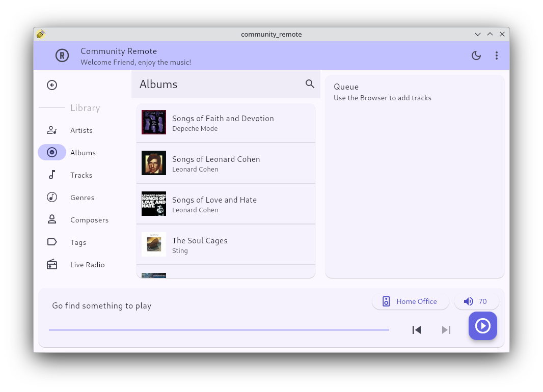Toggle dark mode with the moon icon
The image size is (543, 392).
476,55
